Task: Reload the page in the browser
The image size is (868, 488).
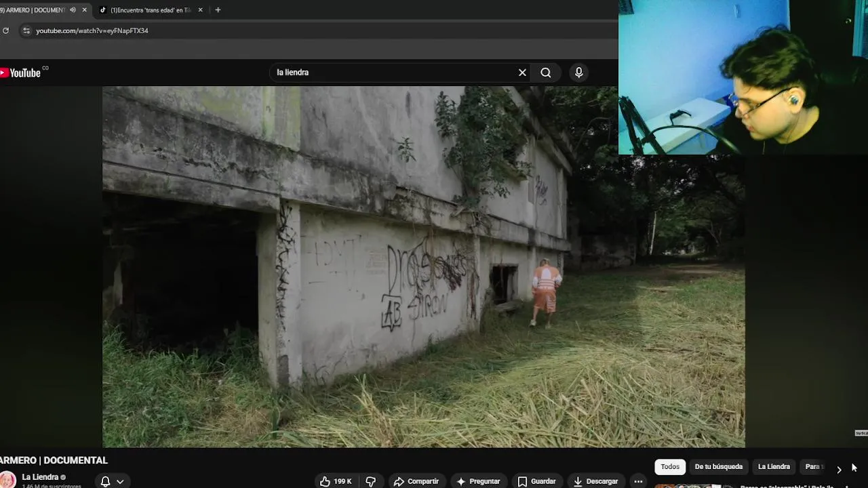Action: coord(5,30)
